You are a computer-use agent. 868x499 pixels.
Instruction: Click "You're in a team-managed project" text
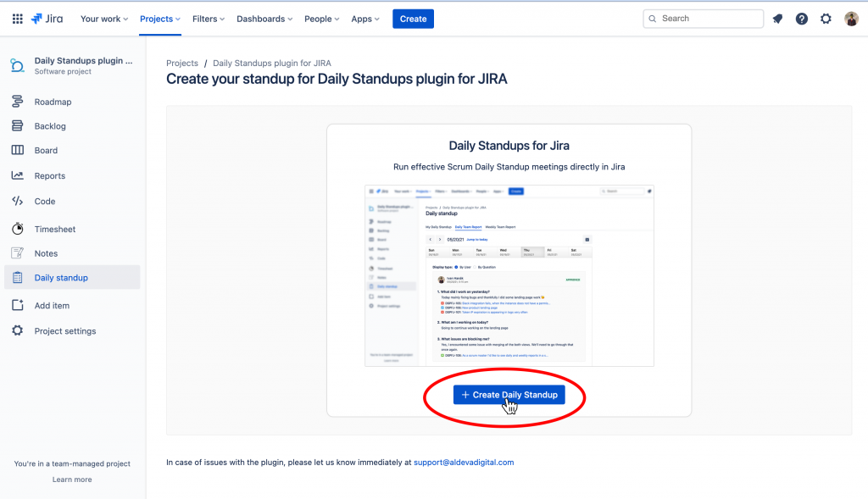pos(72,463)
